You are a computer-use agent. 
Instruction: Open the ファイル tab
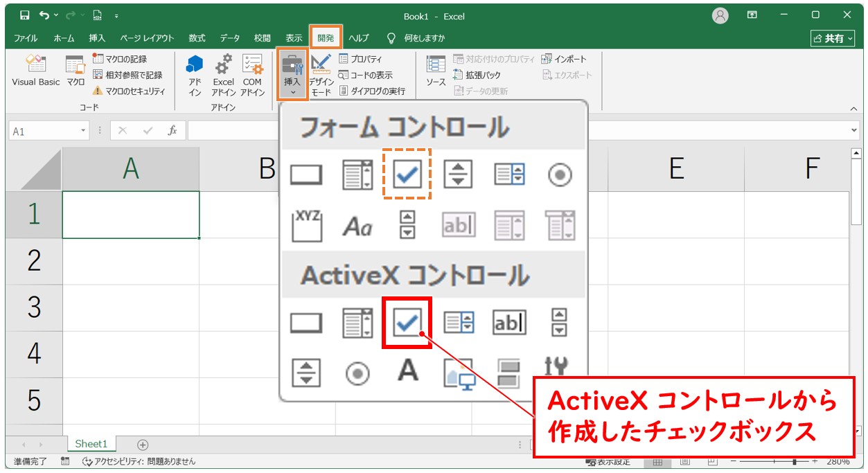(26, 38)
